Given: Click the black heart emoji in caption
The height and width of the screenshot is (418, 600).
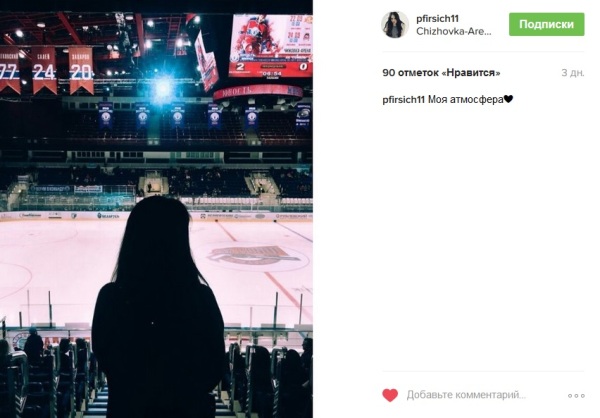Looking at the screenshot, I should [508, 100].
